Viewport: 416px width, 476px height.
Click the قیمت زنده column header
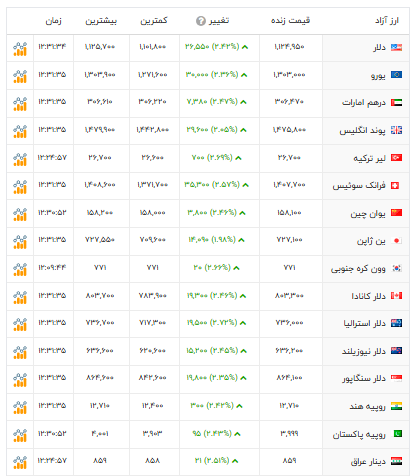click(x=290, y=21)
